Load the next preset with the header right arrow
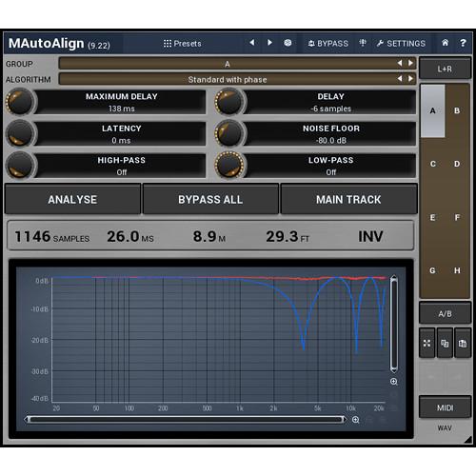476x476 pixels. tap(269, 43)
